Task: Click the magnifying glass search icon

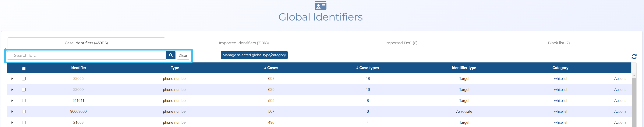Action: (171, 55)
